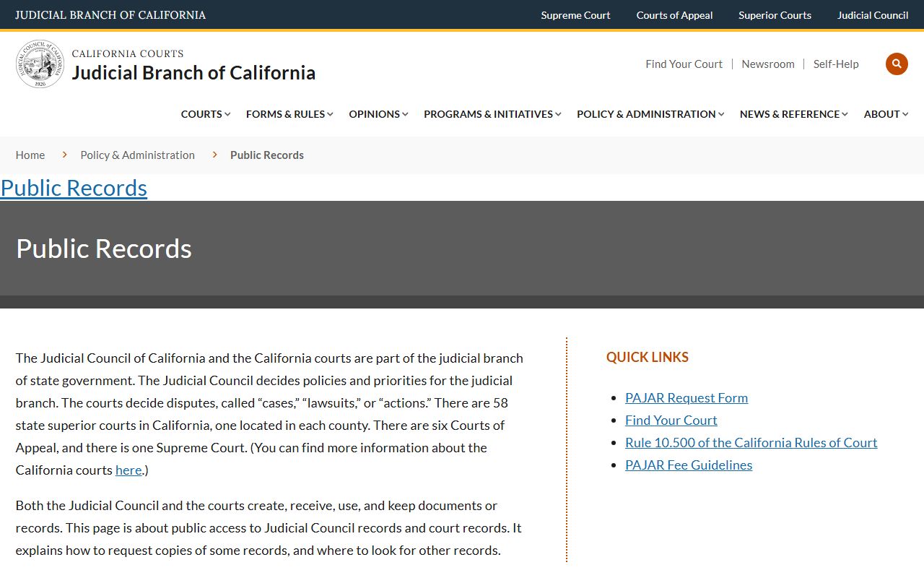Open Courts of Appeal in top bar
The width and height of the screenshot is (924, 578).
(x=674, y=15)
